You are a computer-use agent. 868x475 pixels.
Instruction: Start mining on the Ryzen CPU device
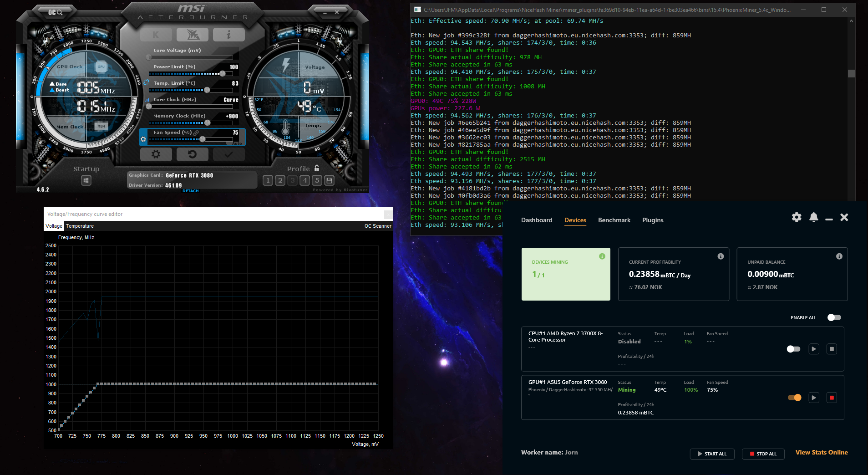pyautogui.click(x=814, y=349)
